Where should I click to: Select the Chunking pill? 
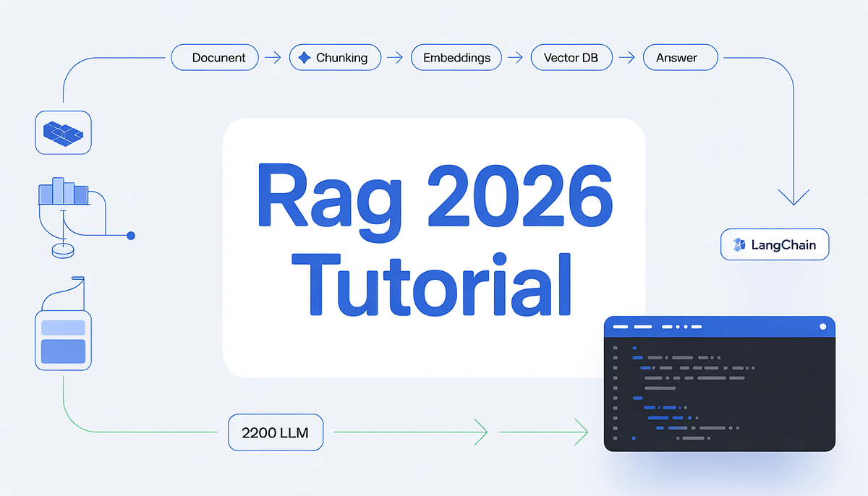pos(334,58)
